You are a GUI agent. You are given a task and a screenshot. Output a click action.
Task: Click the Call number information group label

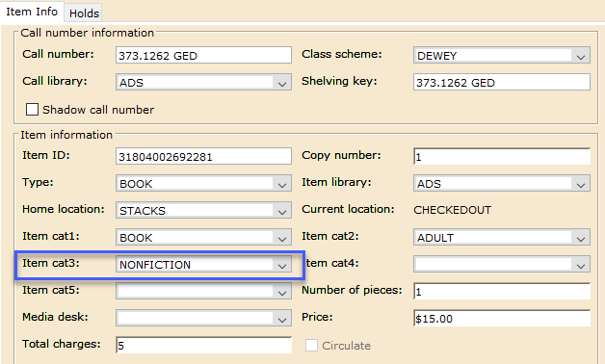(88, 33)
